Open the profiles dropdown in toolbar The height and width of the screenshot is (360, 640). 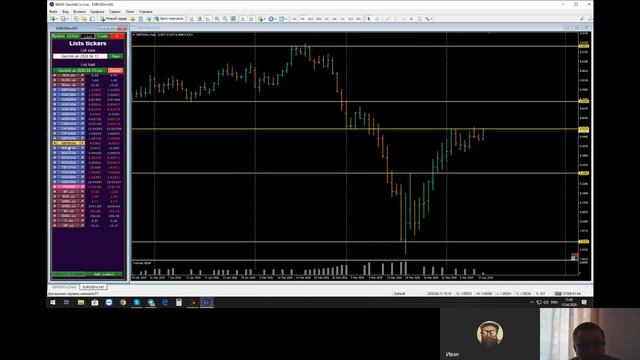[64, 19]
